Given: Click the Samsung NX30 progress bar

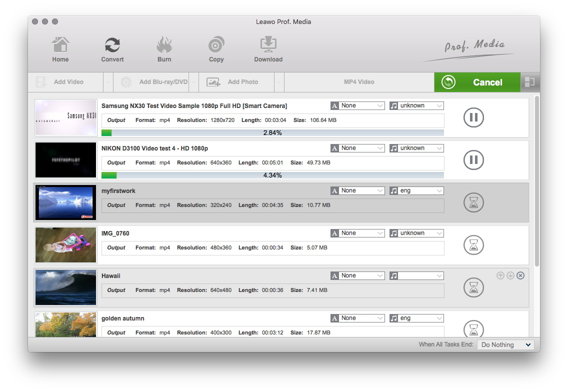Looking at the screenshot, I should coord(272,133).
